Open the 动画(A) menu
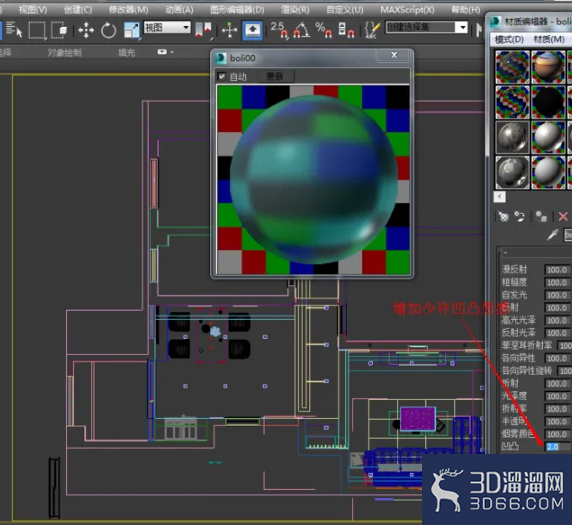Image resolution: width=572 pixels, height=525 pixels. pyautogui.click(x=179, y=10)
